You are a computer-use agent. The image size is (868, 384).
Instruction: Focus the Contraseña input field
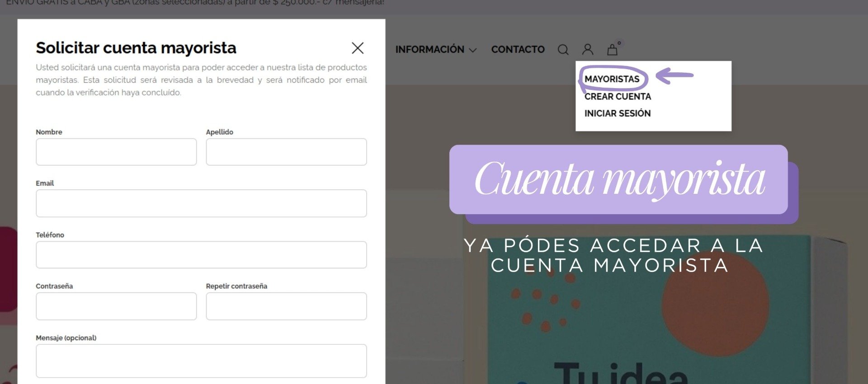click(x=116, y=306)
